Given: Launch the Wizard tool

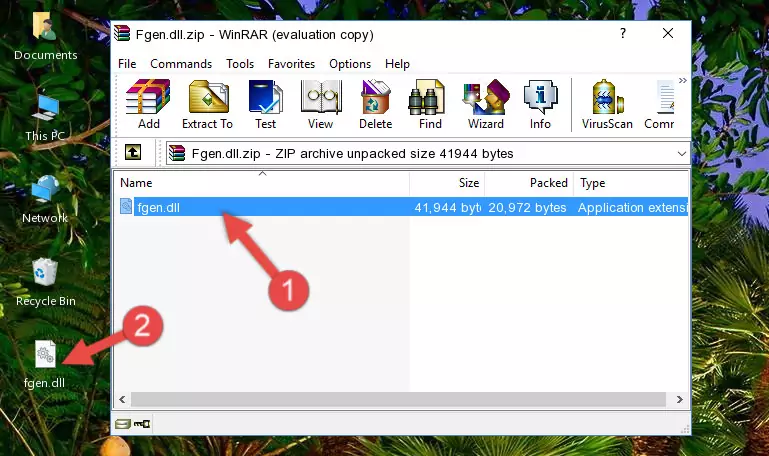Looking at the screenshot, I should tap(486, 104).
